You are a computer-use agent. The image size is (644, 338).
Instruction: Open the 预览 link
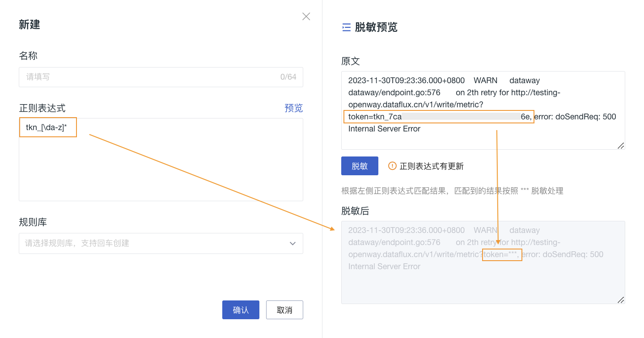293,108
